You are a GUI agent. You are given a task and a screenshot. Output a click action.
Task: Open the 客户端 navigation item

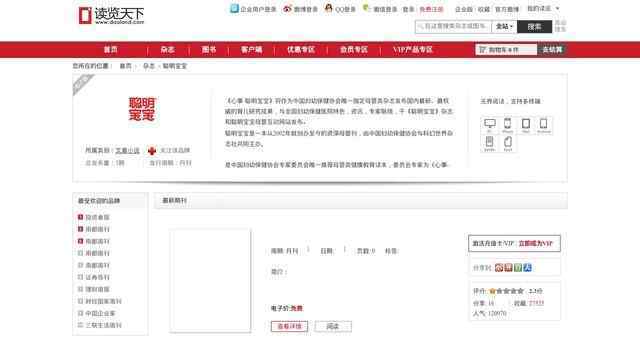click(x=251, y=49)
